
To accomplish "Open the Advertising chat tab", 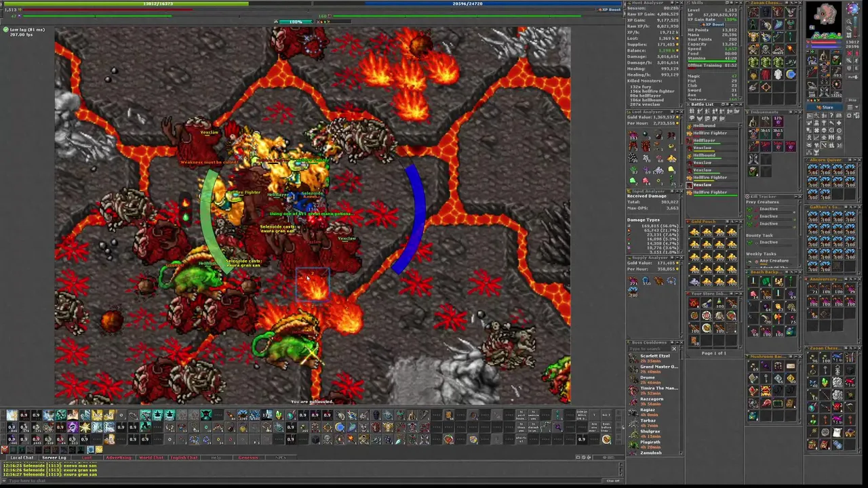I will pos(119,457).
